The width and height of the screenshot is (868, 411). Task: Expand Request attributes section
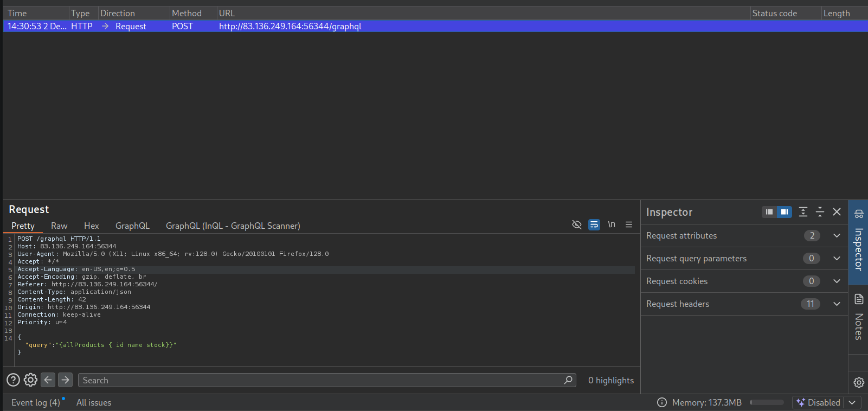pyautogui.click(x=837, y=235)
